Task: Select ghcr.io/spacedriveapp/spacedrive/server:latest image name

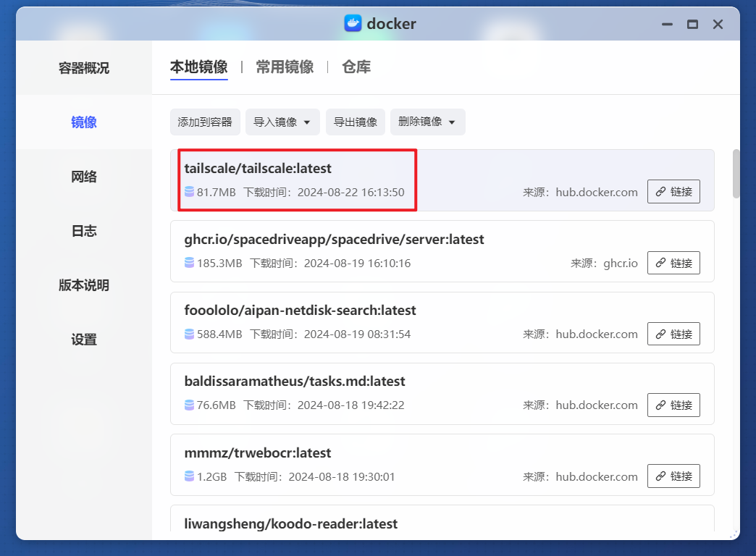Action: (334, 239)
